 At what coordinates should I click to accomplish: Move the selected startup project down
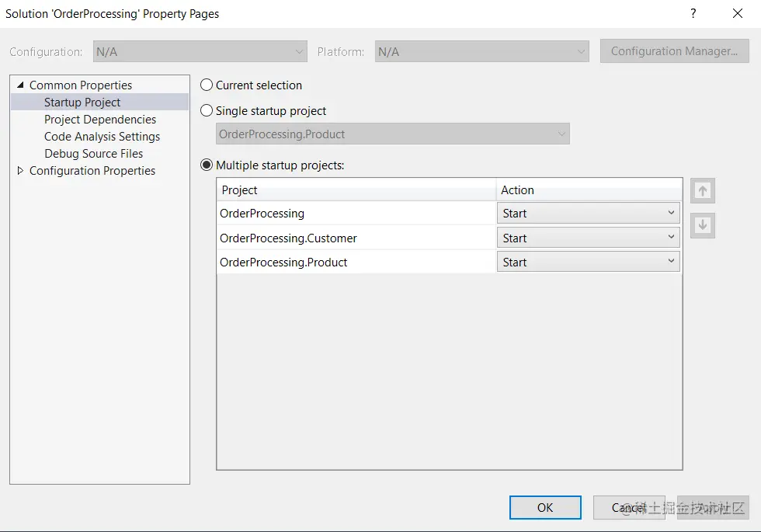point(702,225)
